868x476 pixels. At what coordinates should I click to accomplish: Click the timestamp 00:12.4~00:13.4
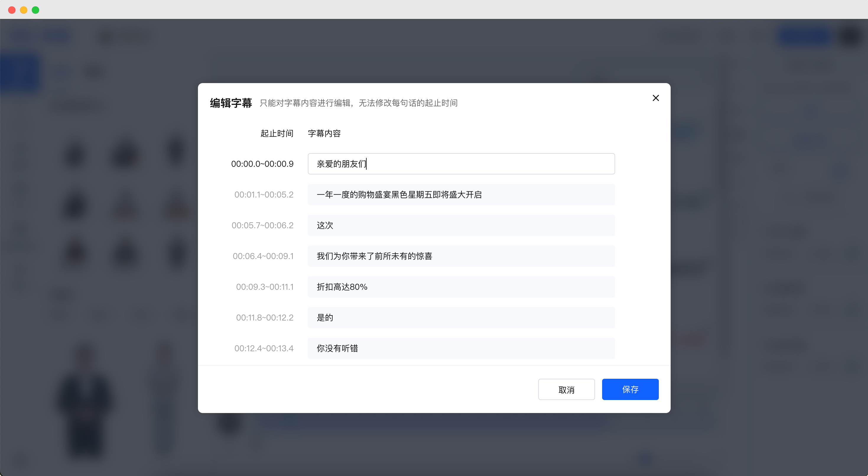264,348
